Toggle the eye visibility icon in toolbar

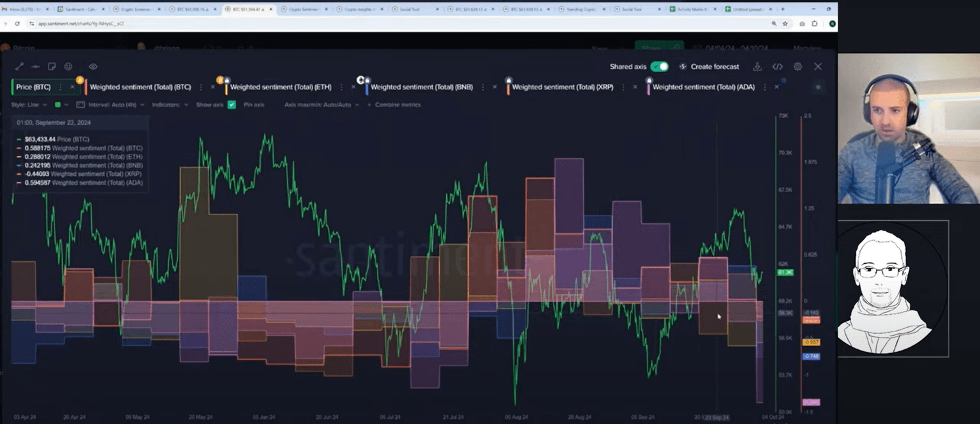tap(93, 66)
